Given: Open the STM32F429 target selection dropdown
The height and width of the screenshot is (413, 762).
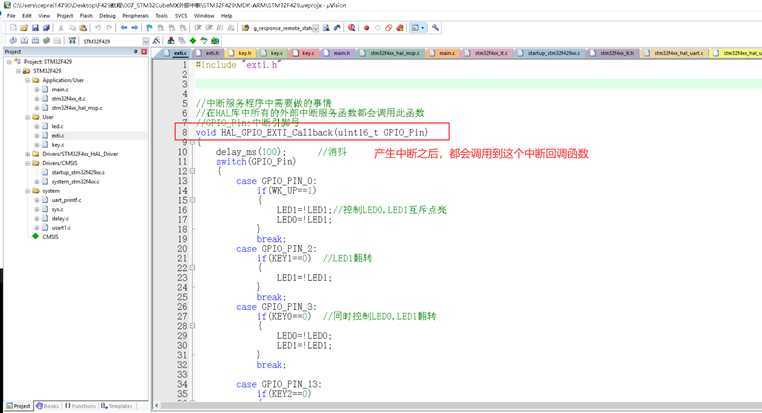Looking at the screenshot, I should coord(146,41).
